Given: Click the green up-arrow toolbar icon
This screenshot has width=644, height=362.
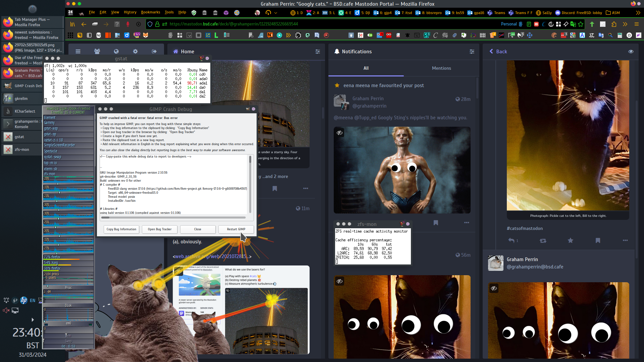Looking at the screenshot, I should click(592, 24).
